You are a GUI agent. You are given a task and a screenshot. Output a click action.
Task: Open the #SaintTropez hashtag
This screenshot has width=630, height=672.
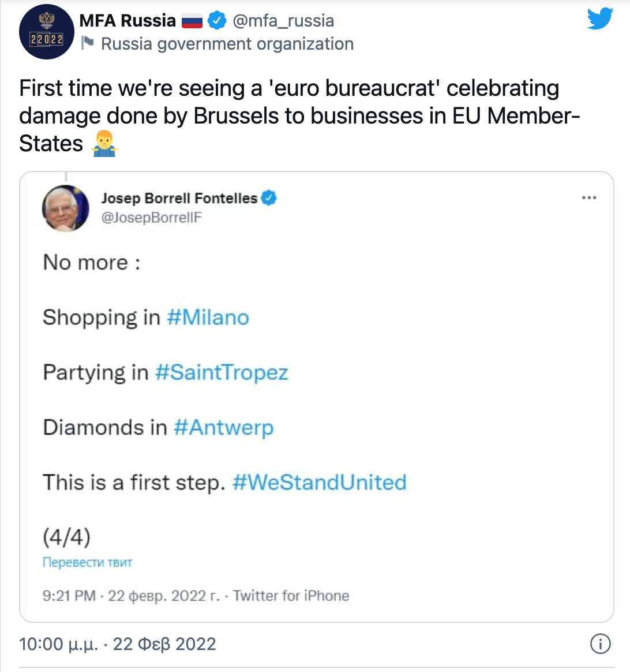point(222,372)
